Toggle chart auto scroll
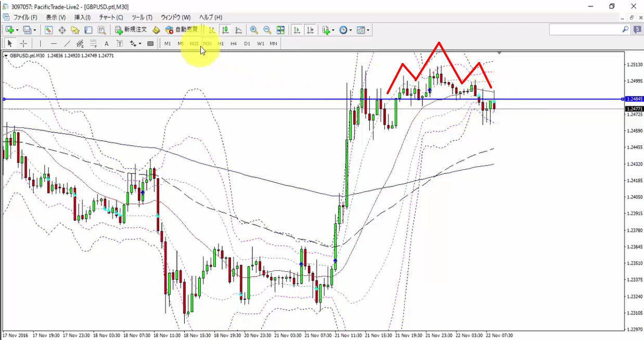Viewport: 644px width, 340px height. pyautogui.click(x=297, y=30)
